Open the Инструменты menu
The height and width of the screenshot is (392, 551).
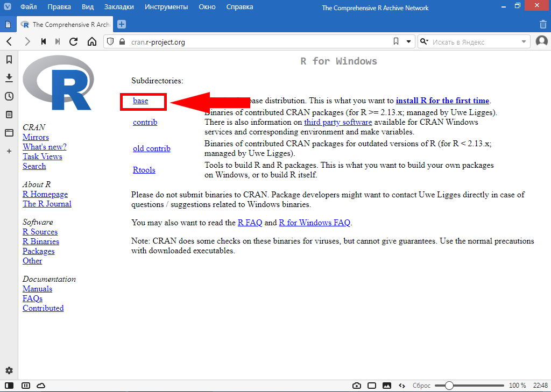pos(166,7)
